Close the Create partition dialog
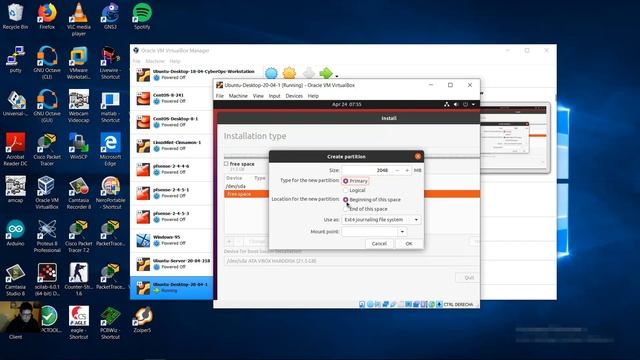The width and height of the screenshot is (640, 360). (418, 156)
